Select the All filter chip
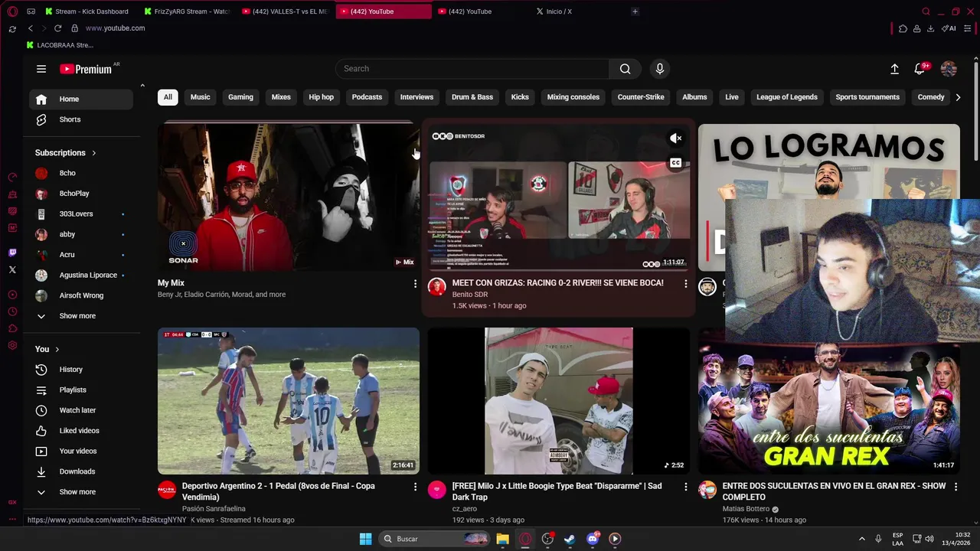Screen dimensions: 980x551 point(168,97)
